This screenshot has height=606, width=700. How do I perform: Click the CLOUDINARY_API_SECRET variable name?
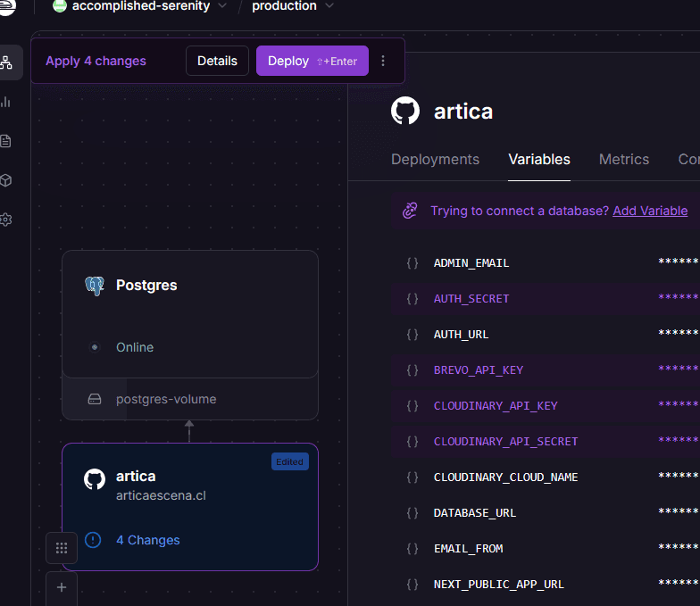(505, 441)
